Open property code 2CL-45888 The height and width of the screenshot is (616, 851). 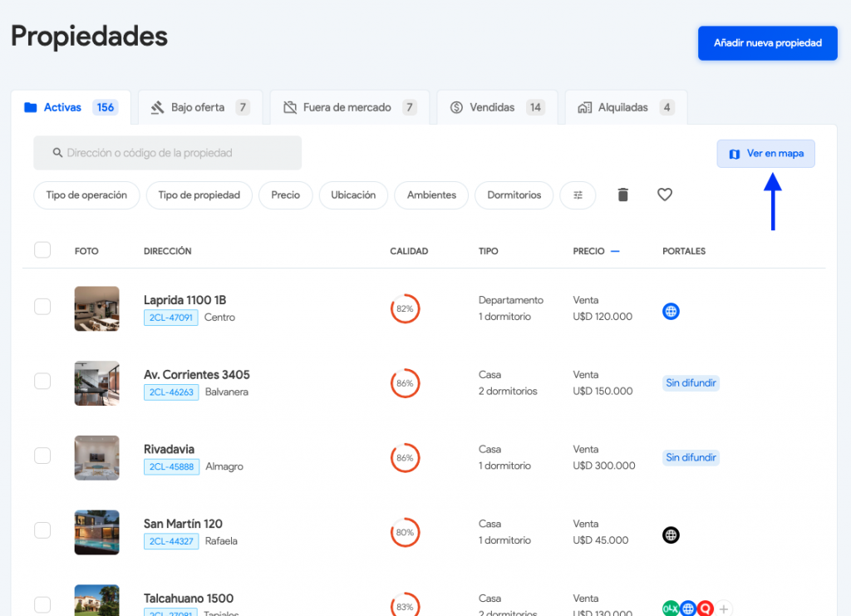tap(171, 466)
